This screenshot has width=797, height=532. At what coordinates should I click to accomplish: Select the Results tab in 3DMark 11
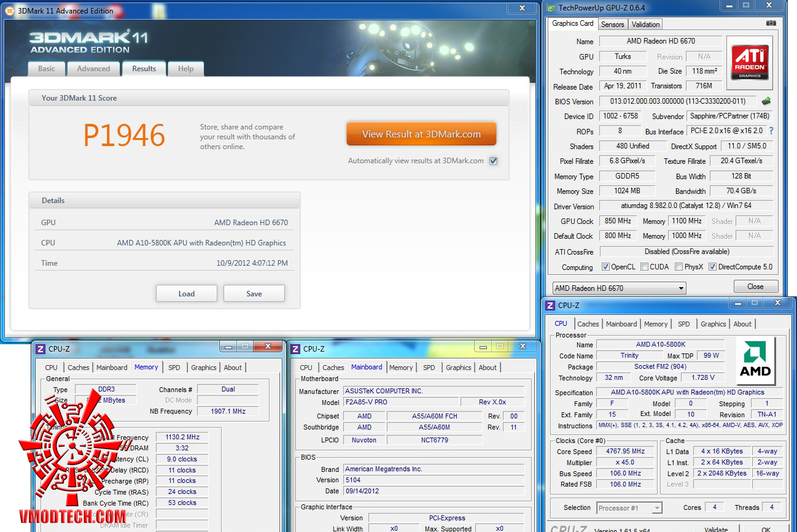[x=144, y=69]
